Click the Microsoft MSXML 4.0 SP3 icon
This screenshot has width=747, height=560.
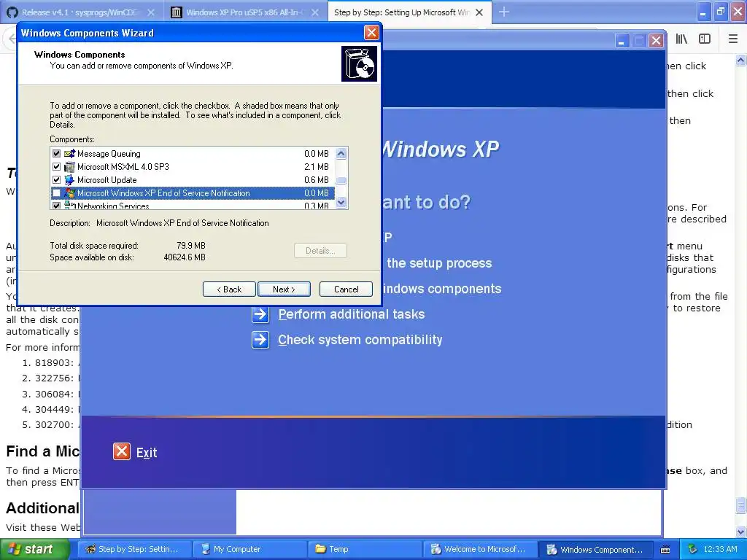[69, 167]
